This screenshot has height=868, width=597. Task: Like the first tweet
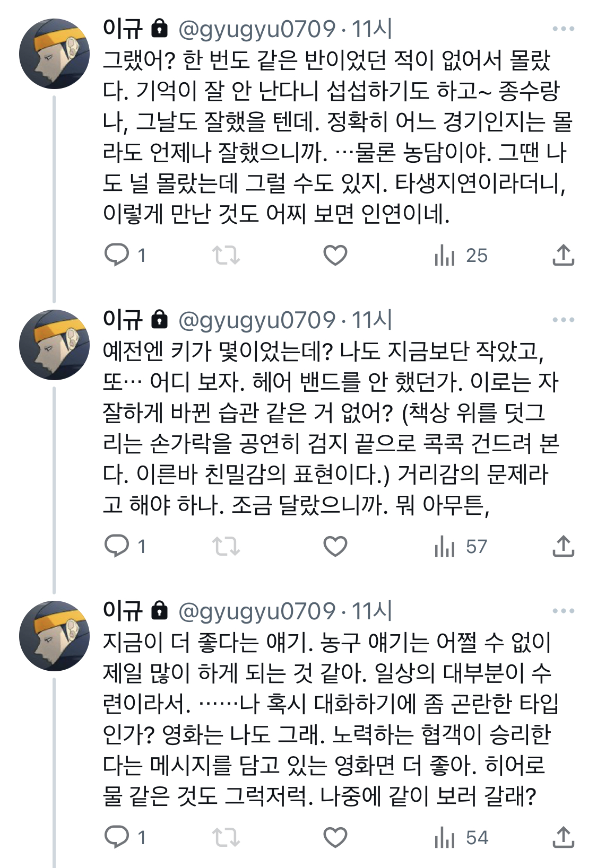pos(334,257)
